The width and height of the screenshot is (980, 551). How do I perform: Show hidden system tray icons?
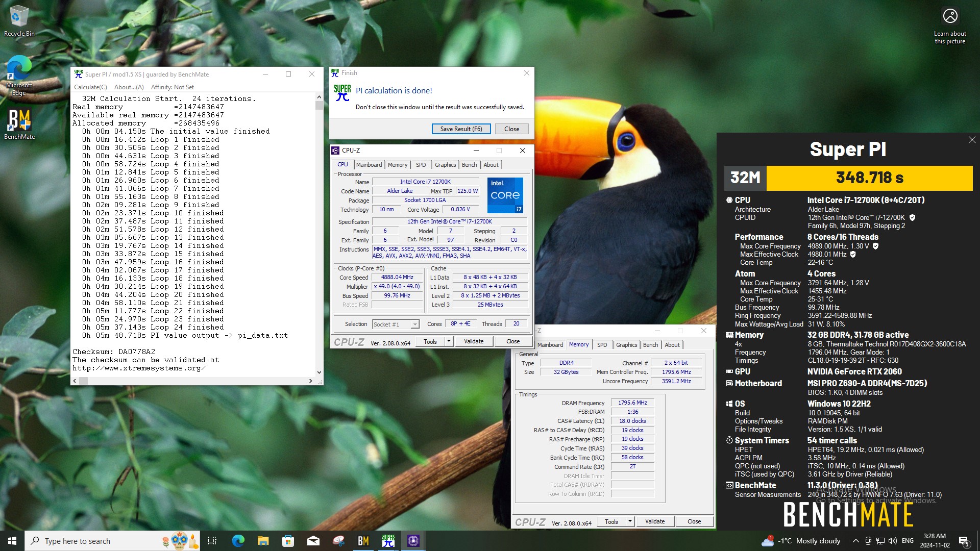tap(855, 541)
